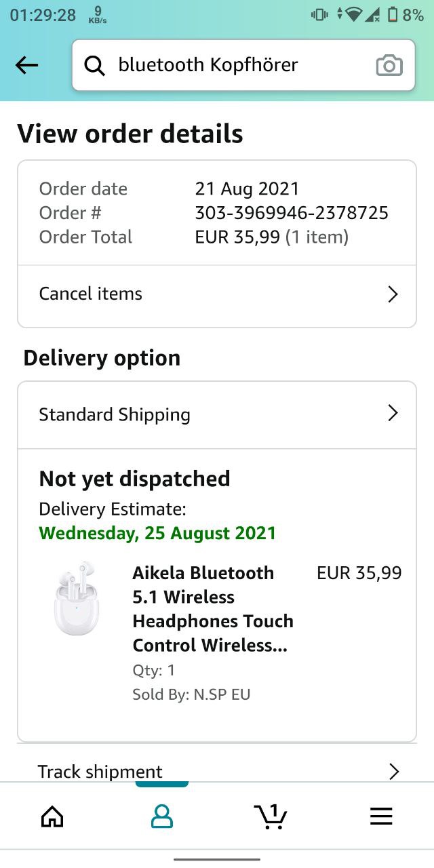The width and height of the screenshot is (434, 868).
Task: Go to Home tab icon
Action: pyautogui.click(x=52, y=816)
